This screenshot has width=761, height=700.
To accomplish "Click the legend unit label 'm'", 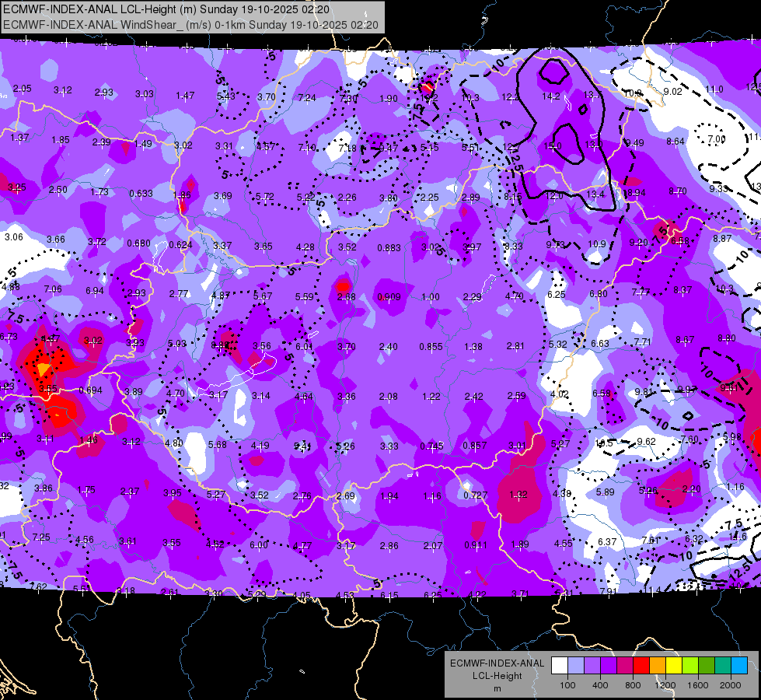I will click(497, 688).
